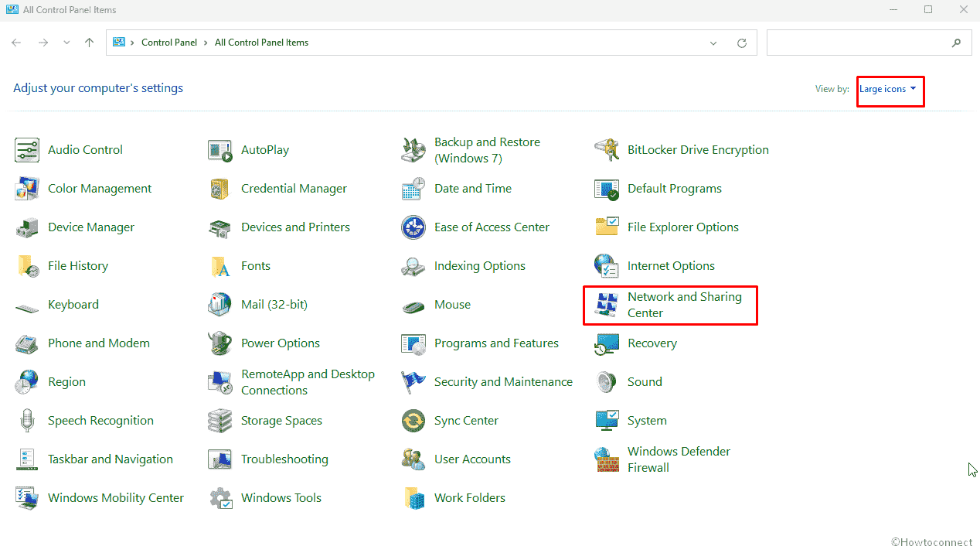The width and height of the screenshot is (980, 553).
Task: Click the BitLocker Drive Encryption icon
Action: [607, 150]
